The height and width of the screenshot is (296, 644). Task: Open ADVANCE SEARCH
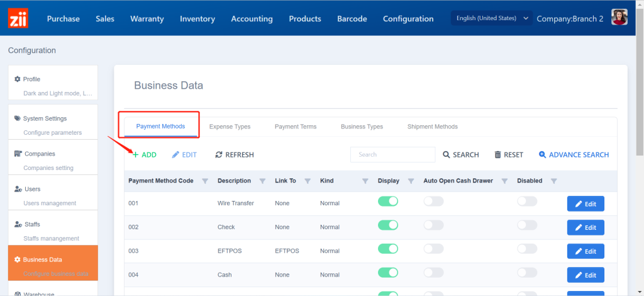tap(574, 154)
